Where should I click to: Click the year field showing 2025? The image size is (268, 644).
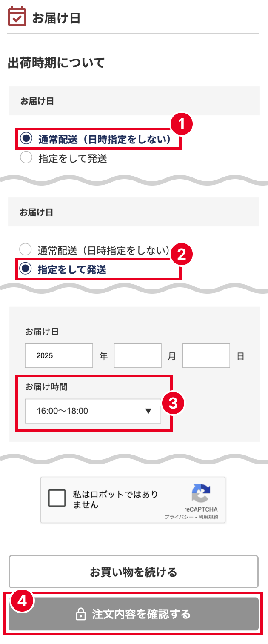tap(59, 355)
